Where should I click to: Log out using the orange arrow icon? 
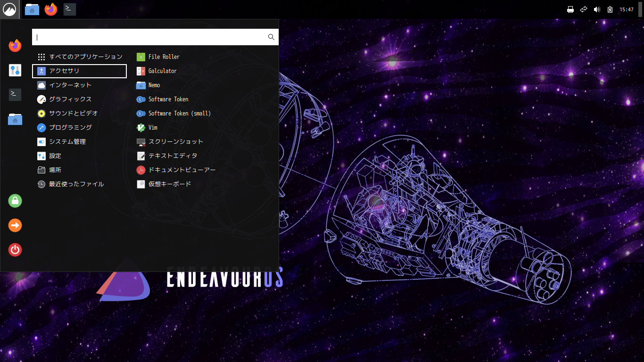coord(15,225)
